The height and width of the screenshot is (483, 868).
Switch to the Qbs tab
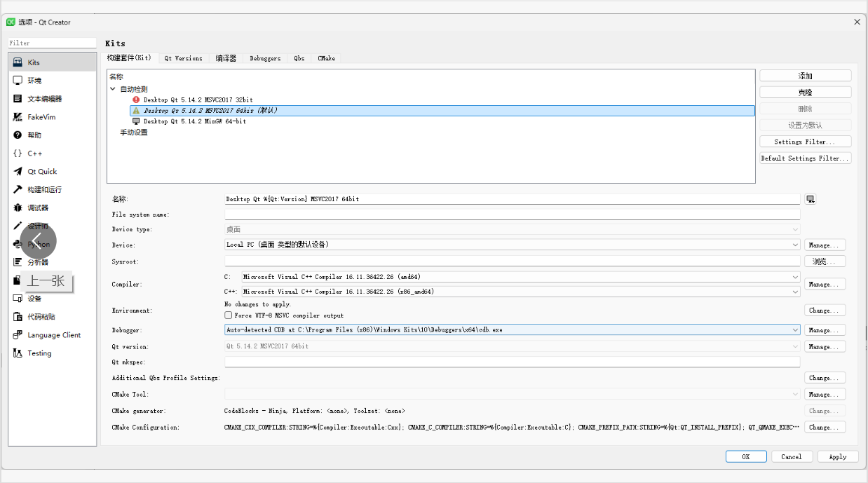tap(299, 58)
